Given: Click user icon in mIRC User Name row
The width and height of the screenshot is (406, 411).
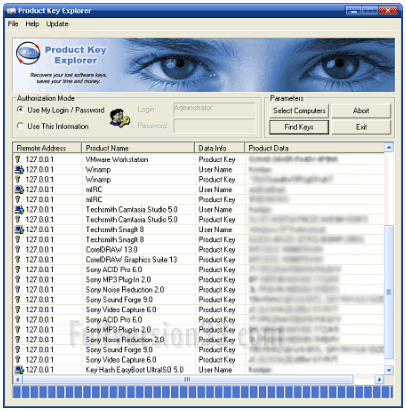Looking at the screenshot, I should 19,190.
